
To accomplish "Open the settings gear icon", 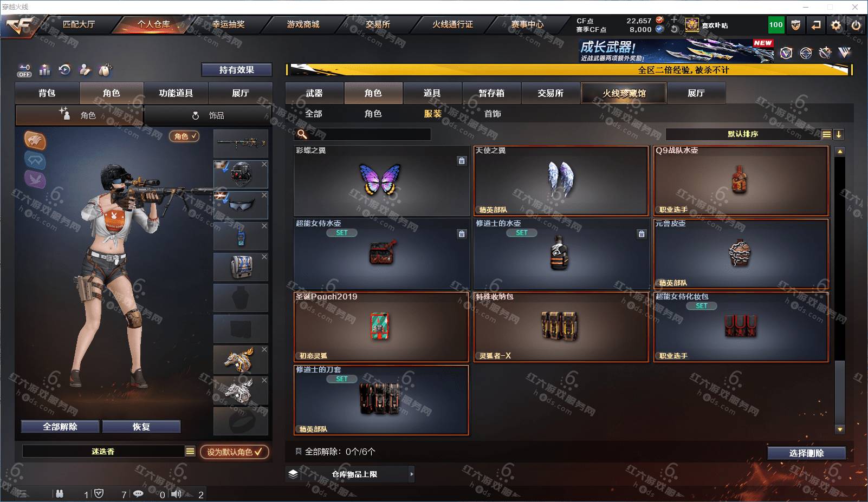I will (x=836, y=25).
